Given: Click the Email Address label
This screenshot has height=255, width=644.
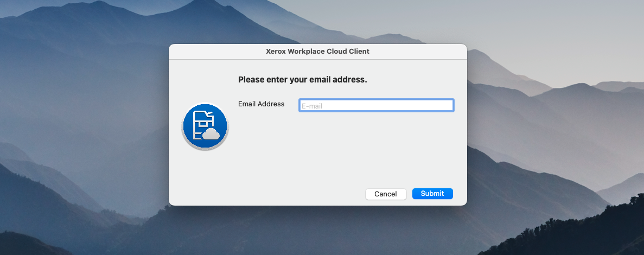Looking at the screenshot, I should tap(261, 104).
